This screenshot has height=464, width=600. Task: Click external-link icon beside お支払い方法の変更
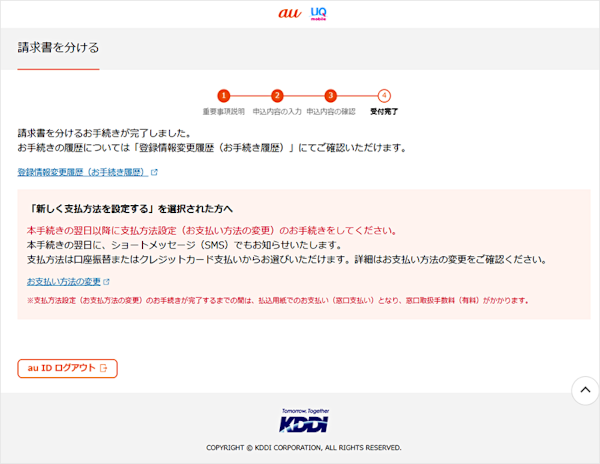pos(106,282)
